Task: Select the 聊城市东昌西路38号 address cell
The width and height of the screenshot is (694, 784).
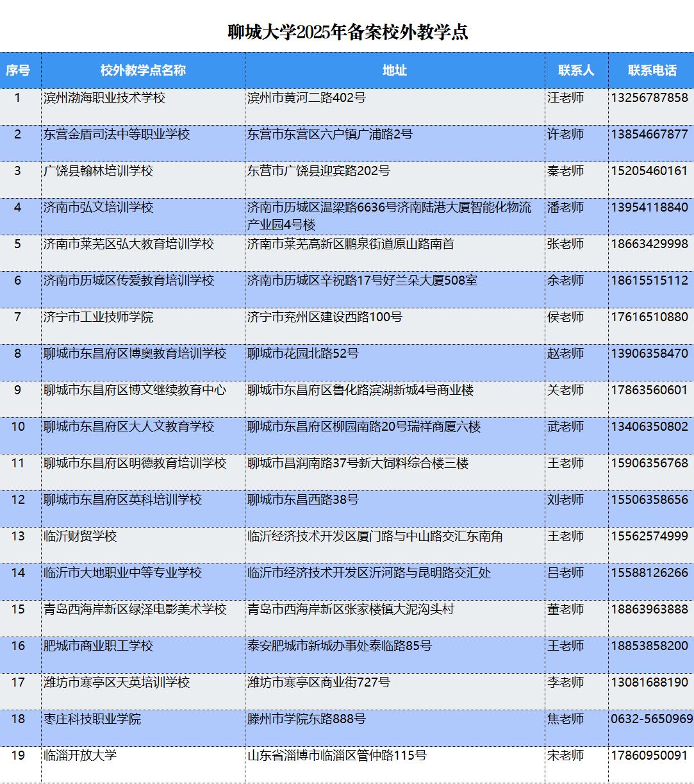Action: (x=303, y=500)
